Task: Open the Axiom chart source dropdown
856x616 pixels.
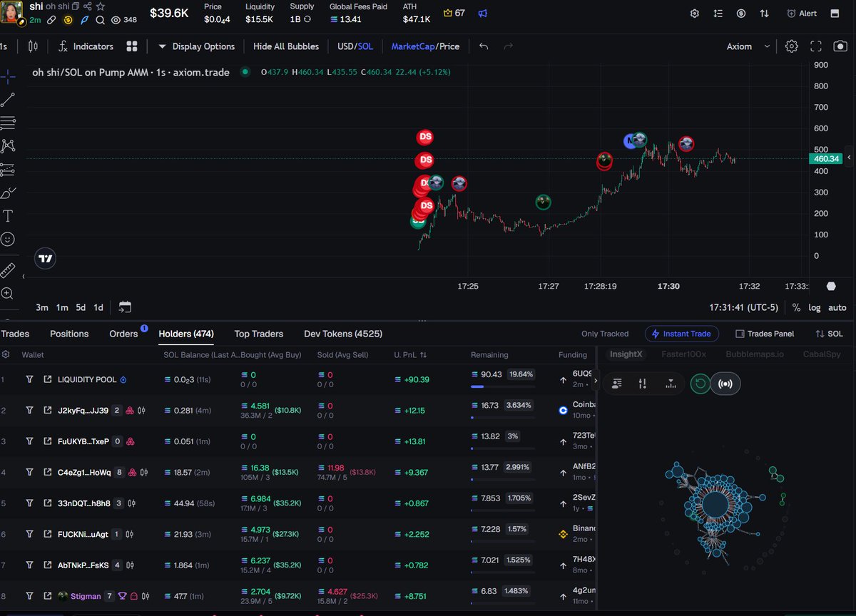Action: pos(748,46)
